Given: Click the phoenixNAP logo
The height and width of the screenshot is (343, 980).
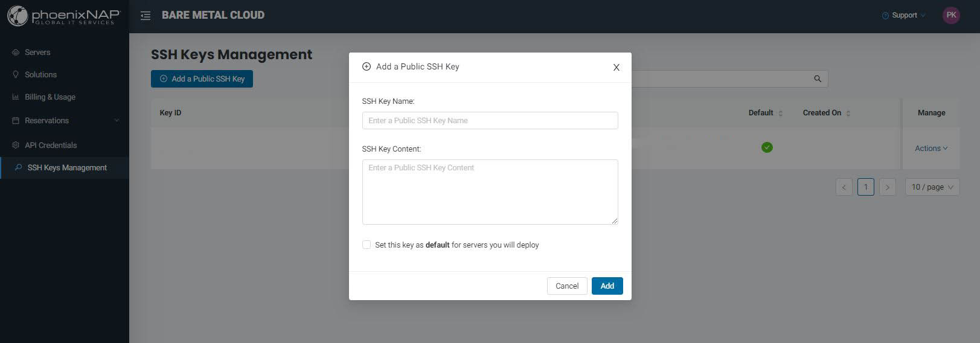Looking at the screenshot, I should click(63, 16).
